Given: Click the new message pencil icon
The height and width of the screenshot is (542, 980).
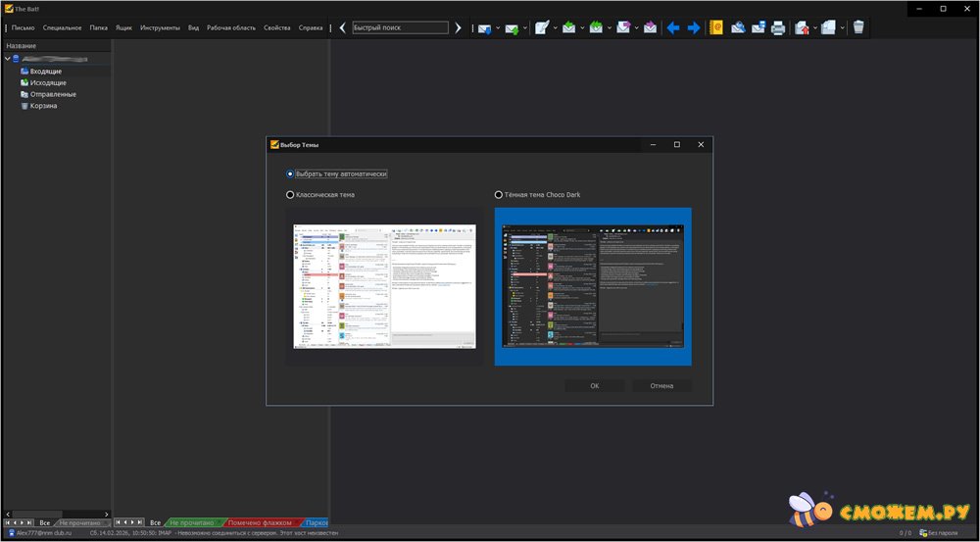Looking at the screenshot, I should [542, 27].
